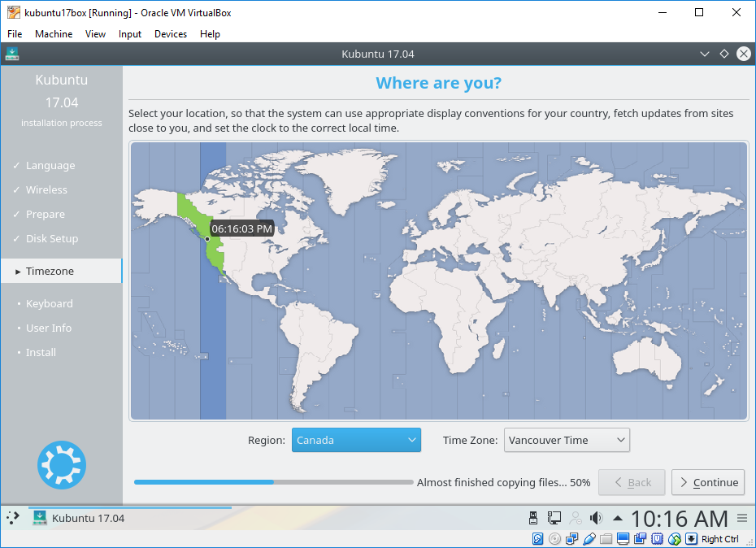Select Disk Setup step in sidebar

coord(52,238)
